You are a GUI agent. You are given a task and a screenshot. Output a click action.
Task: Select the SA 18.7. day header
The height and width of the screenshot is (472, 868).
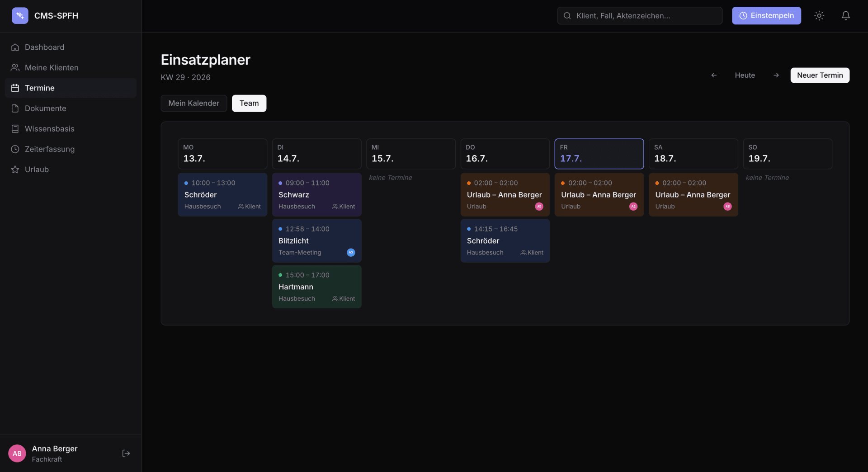[693, 154]
